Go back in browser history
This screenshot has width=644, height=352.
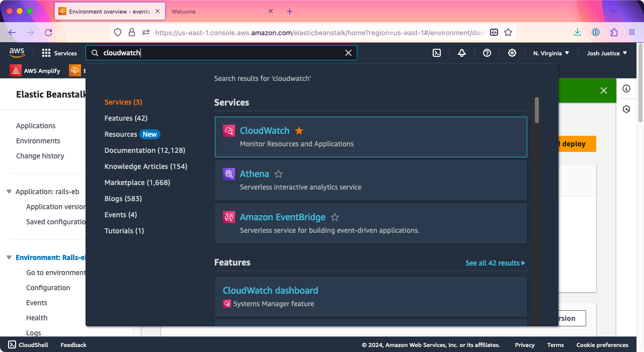(x=12, y=32)
